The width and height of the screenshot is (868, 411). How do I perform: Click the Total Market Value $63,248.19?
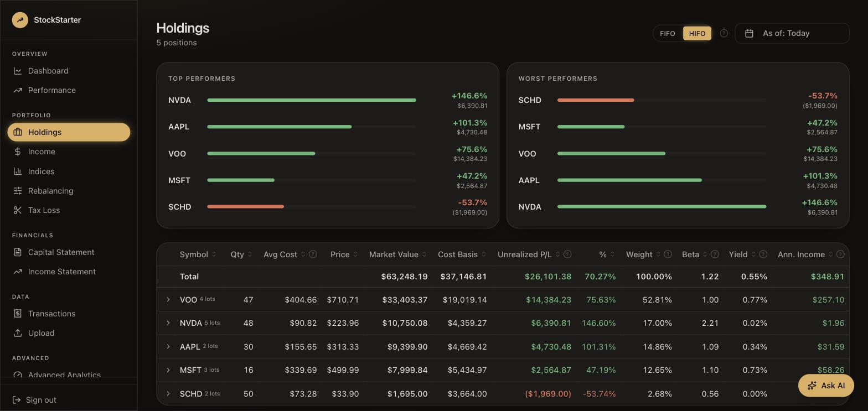click(404, 277)
